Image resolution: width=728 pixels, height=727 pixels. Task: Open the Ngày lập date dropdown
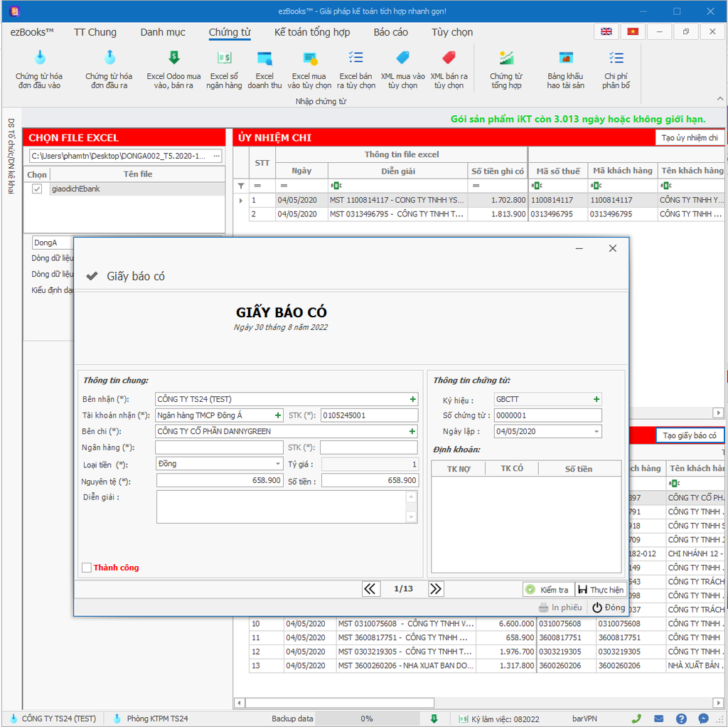coord(596,431)
